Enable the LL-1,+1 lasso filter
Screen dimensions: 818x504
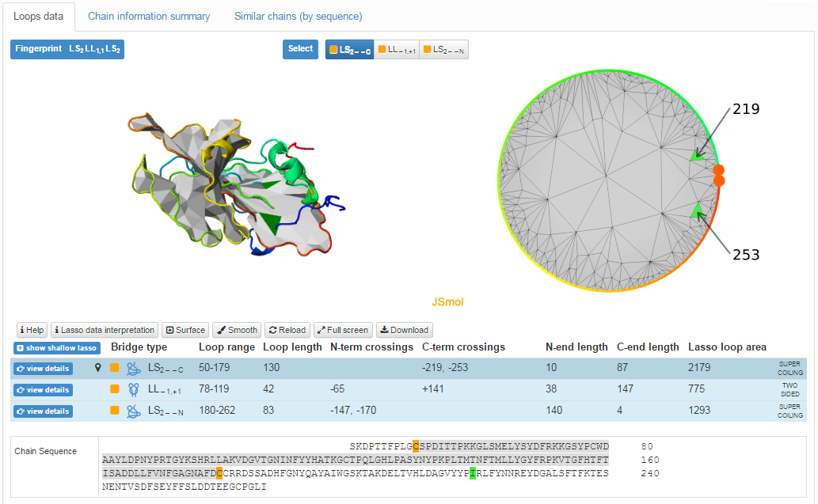(x=396, y=49)
